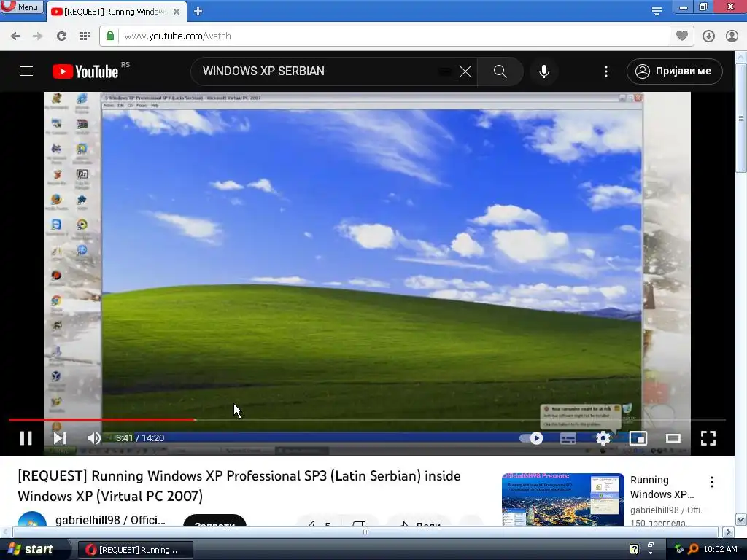The image size is (747, 560).
Task: Open a new browser tab
Action: [198, 12]
